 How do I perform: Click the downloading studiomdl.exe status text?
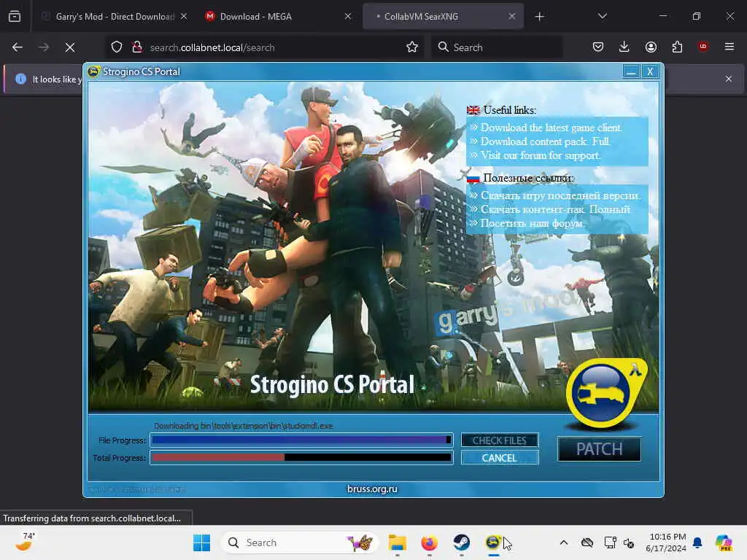click(244, 426)
